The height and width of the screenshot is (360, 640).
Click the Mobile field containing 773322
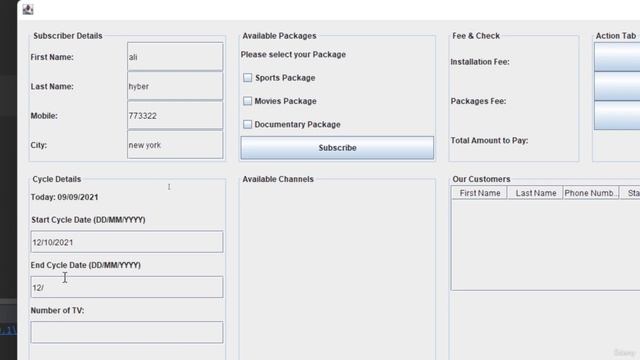tap(175, 116)
